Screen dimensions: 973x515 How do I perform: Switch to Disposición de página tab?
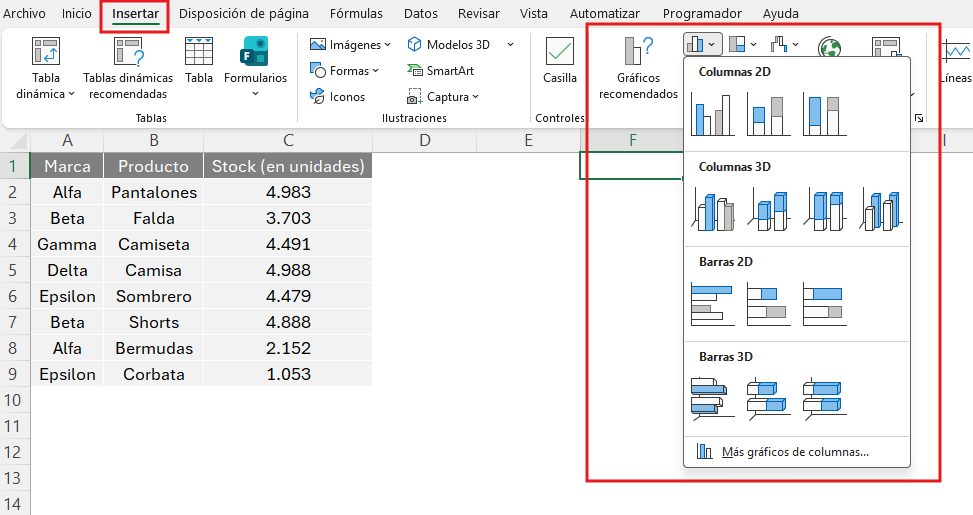click(x=244, y=13)
